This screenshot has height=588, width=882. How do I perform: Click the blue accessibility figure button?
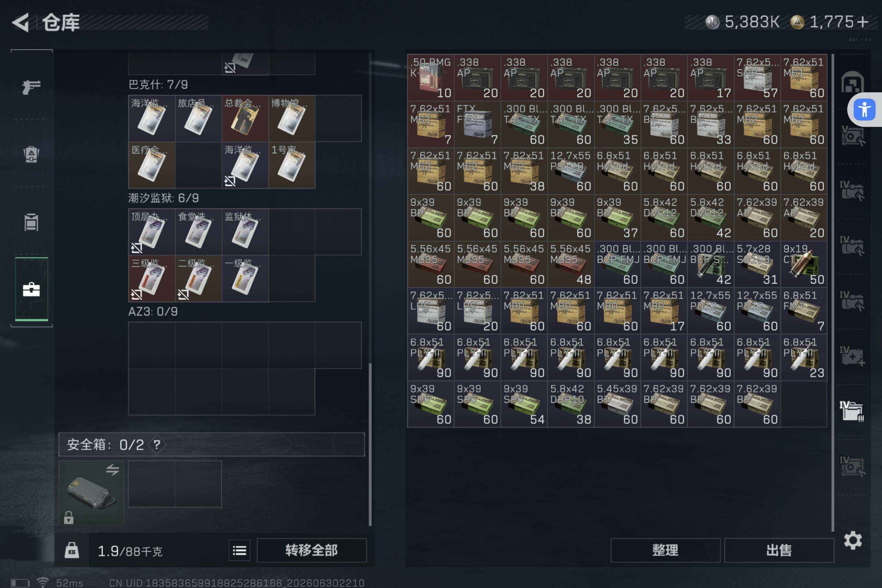[864, 110]
